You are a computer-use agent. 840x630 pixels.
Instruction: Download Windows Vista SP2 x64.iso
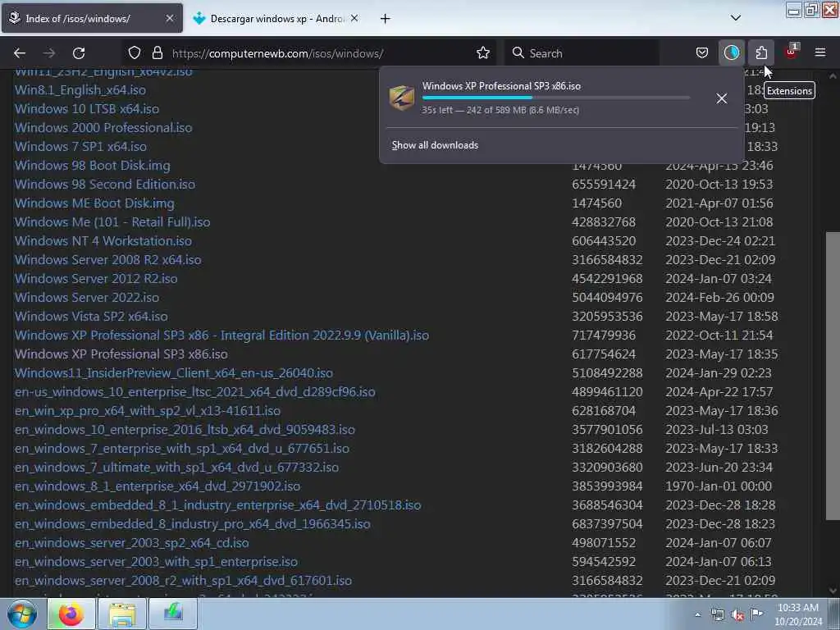click(91, 316)
